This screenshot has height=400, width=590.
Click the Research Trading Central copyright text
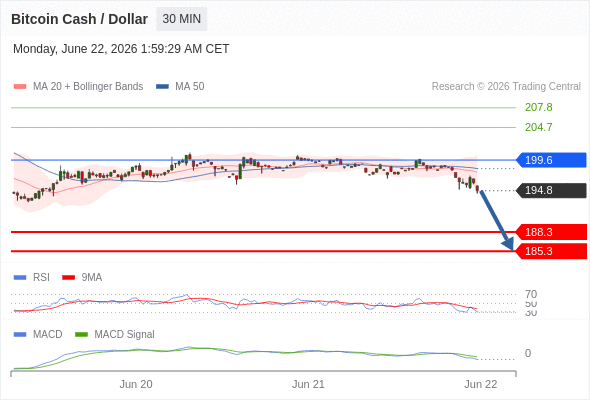pyautogui.click(x=506, y=87)
